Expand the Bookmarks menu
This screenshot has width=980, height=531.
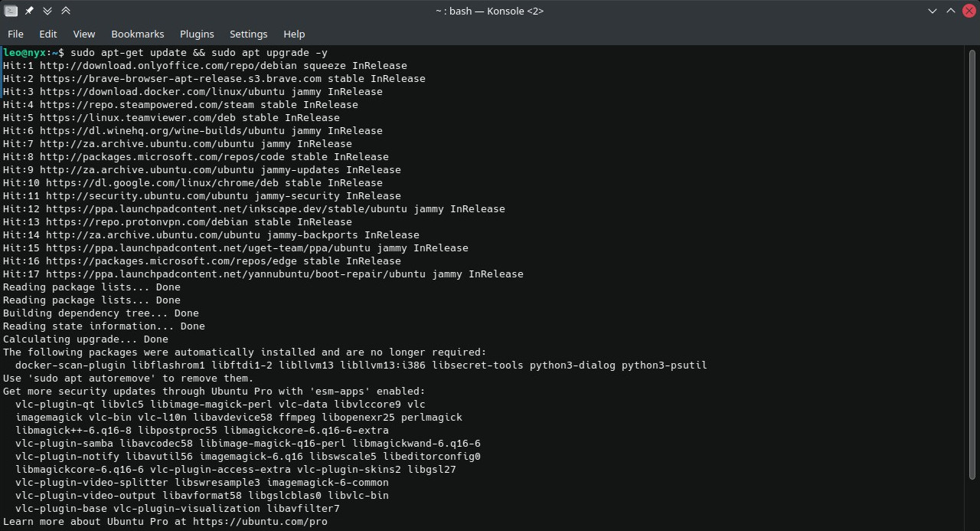[138, 34]
